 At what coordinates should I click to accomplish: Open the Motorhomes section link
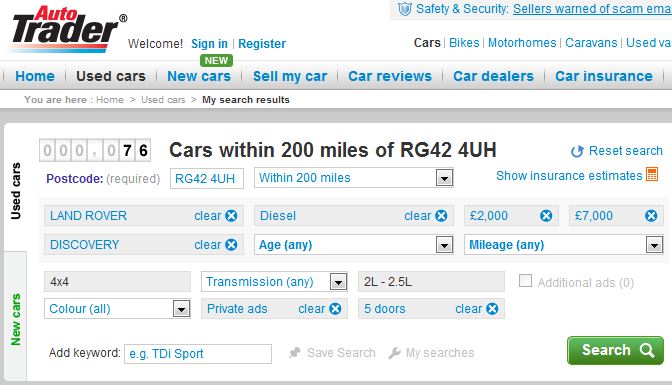tap(522, 43)
